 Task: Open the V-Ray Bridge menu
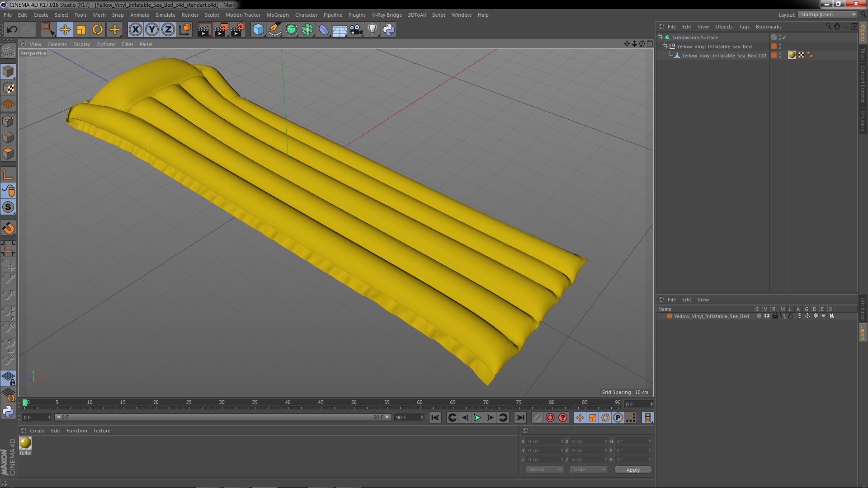click(x=387, y=15)
